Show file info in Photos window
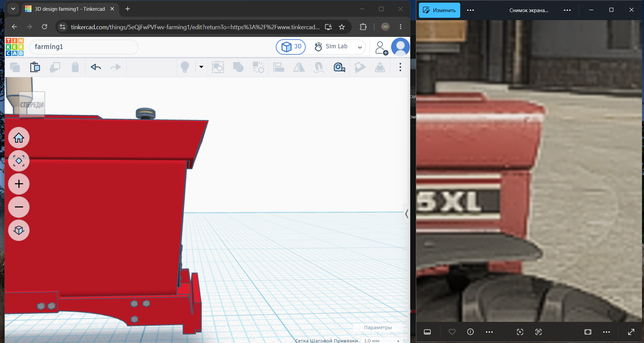Image resolution: width=644 pixels, height=343 pixels. point(470,332)
